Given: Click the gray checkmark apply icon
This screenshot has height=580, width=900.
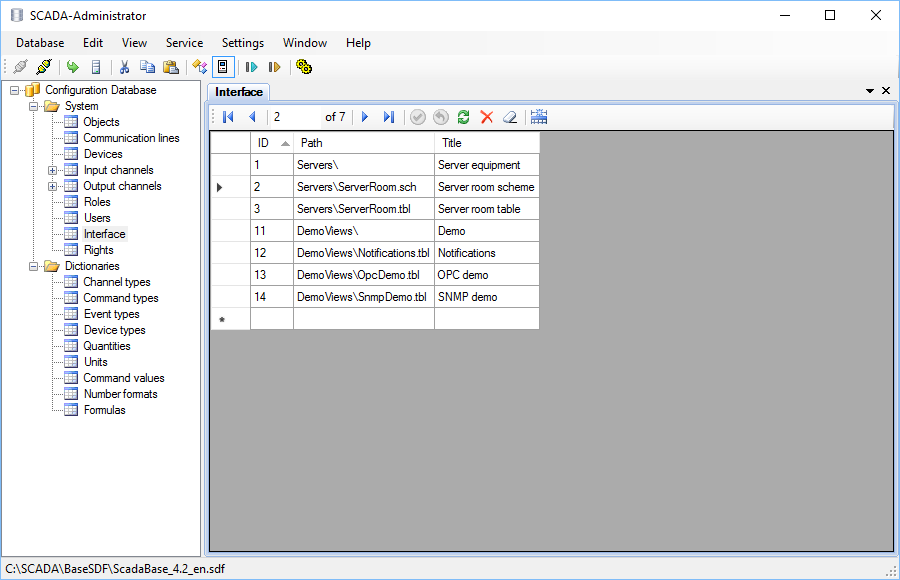Looking at the screenshot, I should (x=418, y=117).
